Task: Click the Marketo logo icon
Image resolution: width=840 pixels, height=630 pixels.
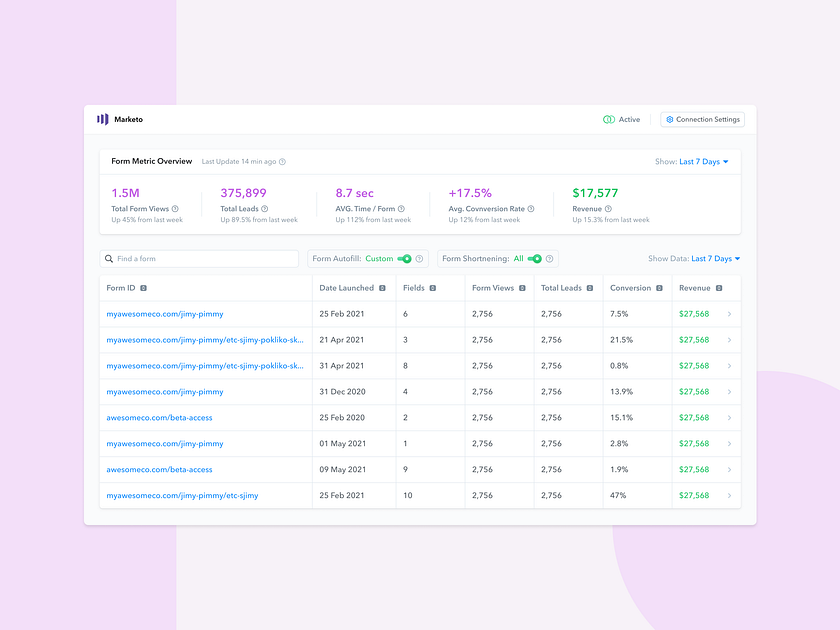Action: pyautogui.click(x=104, y=119)
